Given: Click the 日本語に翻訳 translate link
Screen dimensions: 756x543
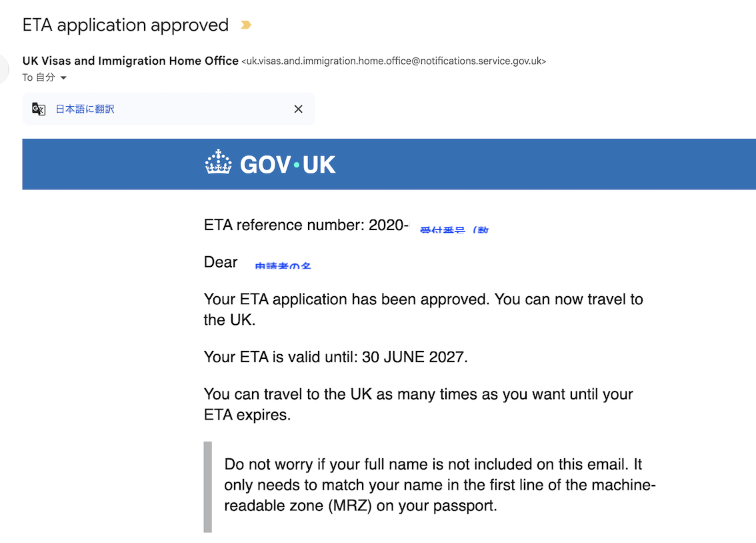Looking at the screenshot, I should [85, 109].
